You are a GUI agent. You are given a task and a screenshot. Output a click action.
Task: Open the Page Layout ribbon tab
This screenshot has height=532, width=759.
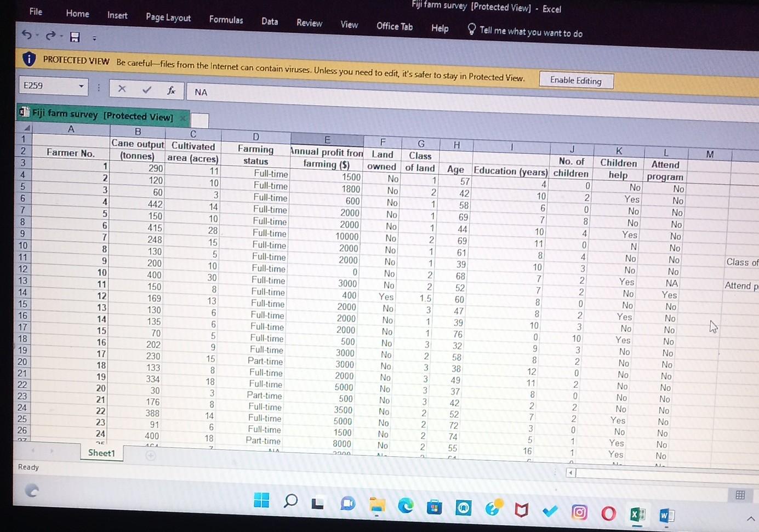168,18
